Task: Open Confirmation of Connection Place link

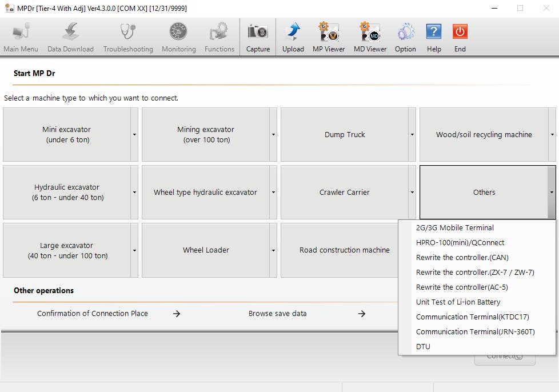Action: coord(93,314)
